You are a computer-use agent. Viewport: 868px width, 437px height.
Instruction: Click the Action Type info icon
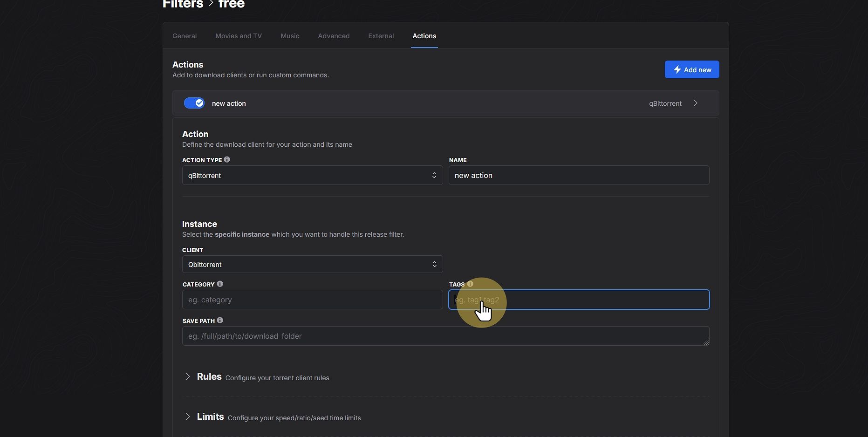[x=227, y=159]
